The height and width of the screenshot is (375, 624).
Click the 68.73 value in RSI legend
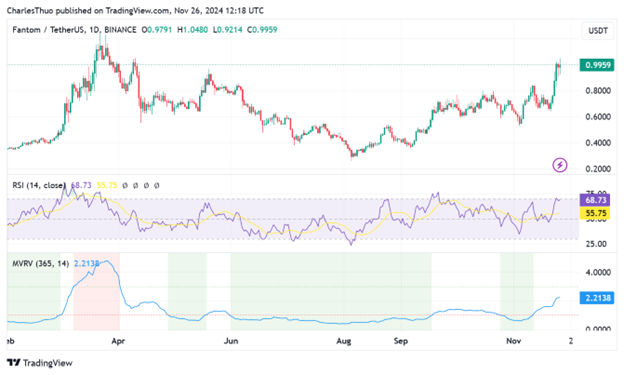[x=81, y=185]
